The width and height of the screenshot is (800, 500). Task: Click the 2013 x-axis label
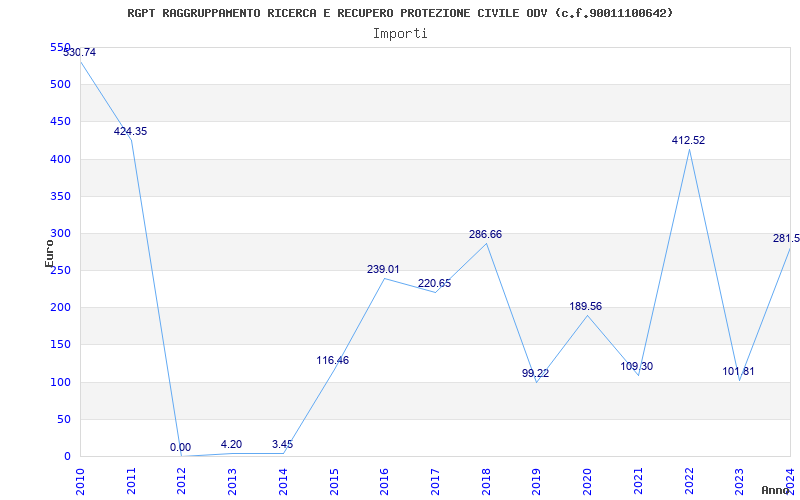(233, 482)
